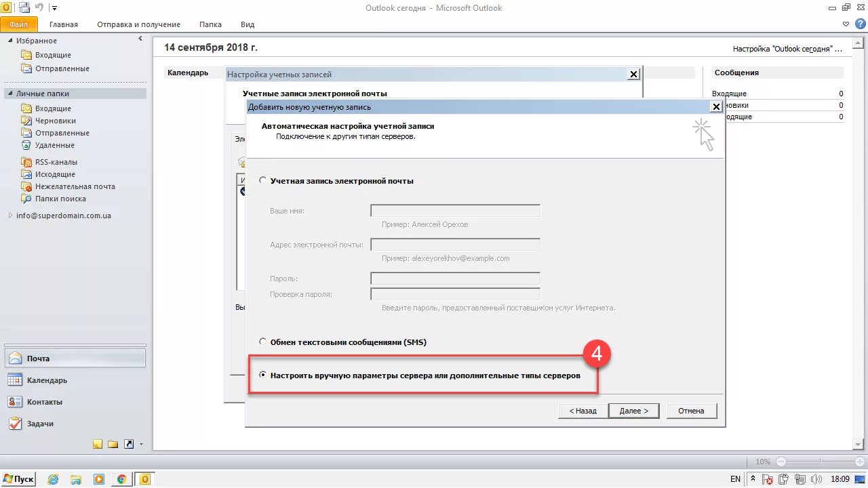
Task: Click the Календарь header in Outlook Today
Action: pyautogui.click(x=188, y=73)
